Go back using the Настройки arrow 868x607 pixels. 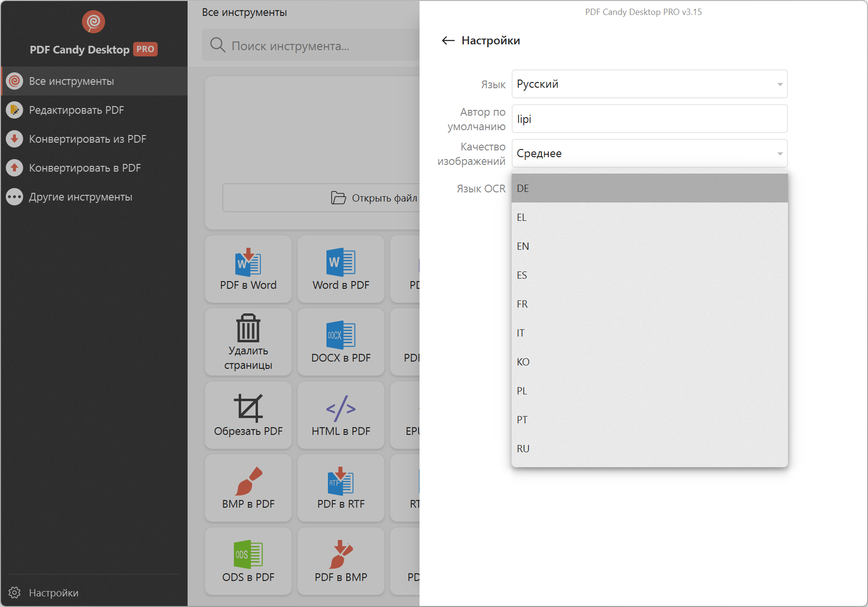click(448, 40)
